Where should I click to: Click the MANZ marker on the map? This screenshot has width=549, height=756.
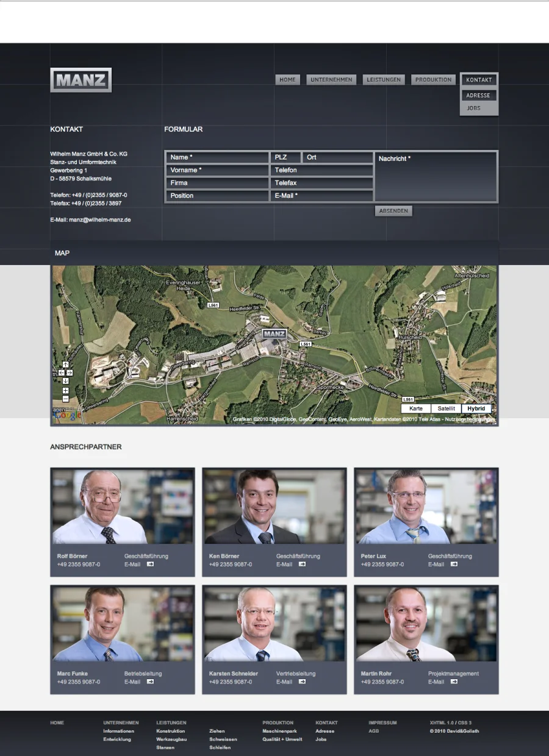(x=274, y=334)
